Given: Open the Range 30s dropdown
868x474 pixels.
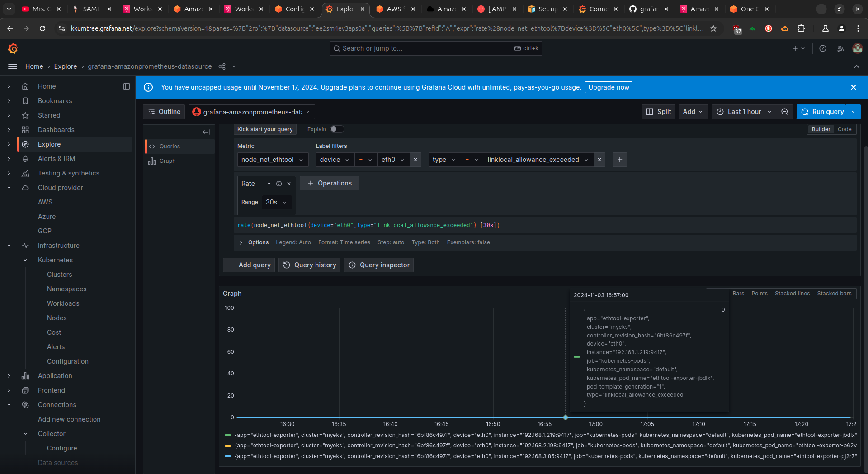Looking at the screenshot, I should pos(276,202).
